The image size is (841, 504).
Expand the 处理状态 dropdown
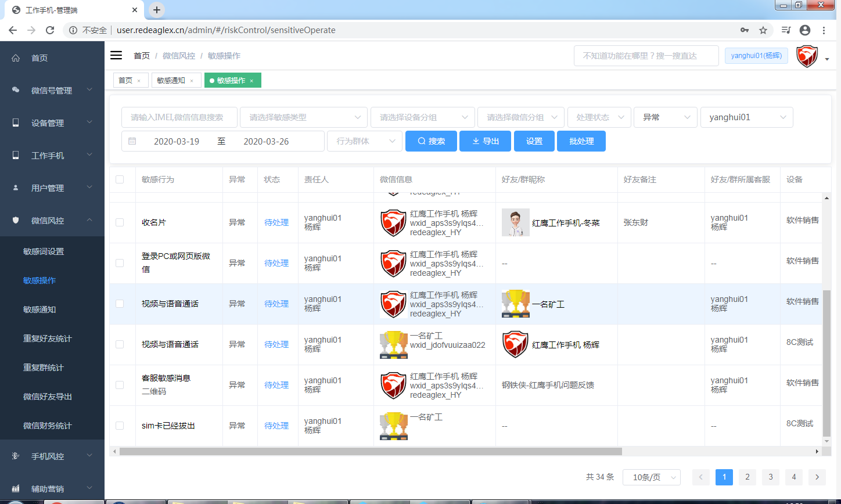click(599, 117)
